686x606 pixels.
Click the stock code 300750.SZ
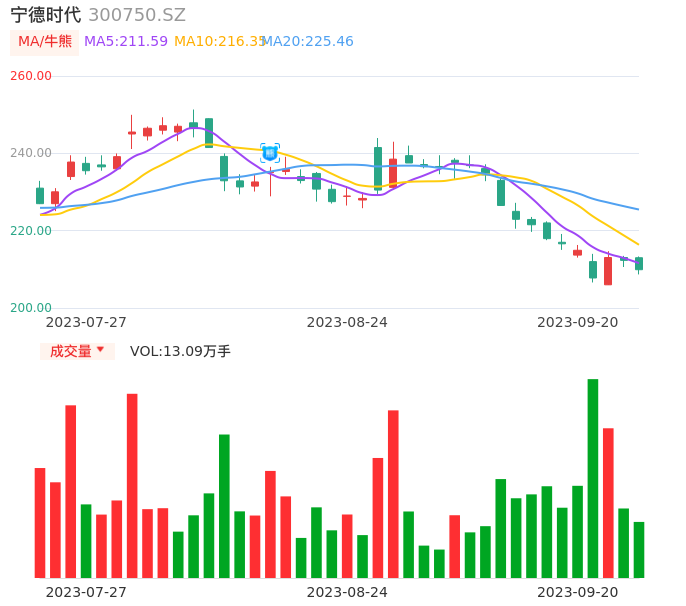coord(137,15)
